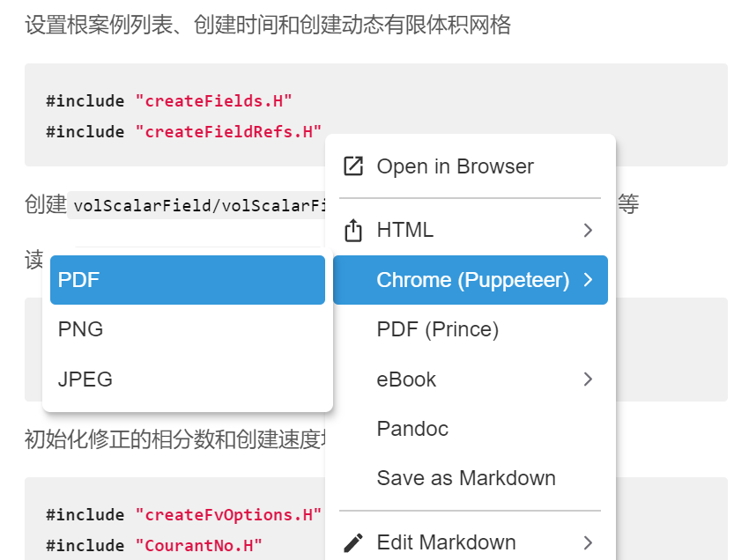The height and width of the screenshot is (560, 749).
Task: Expand the eBook submenu chevron
Action: 588,379
